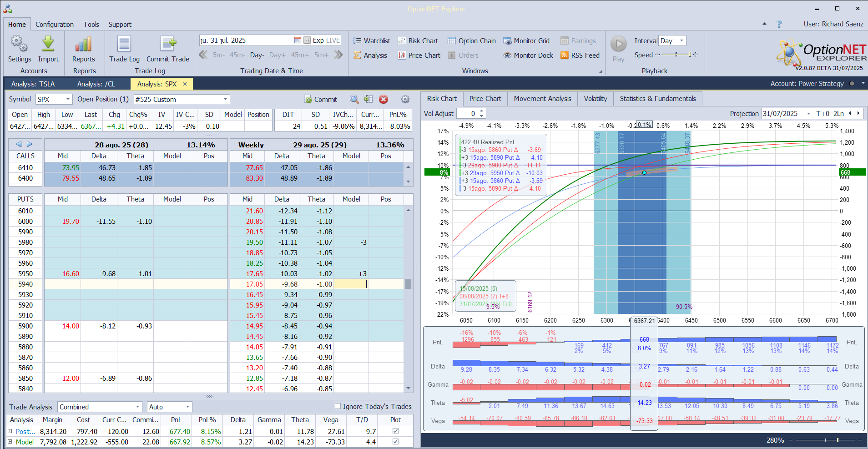Click the add-column layout icon
The width and height of the screenshot is (868, 449).
pos(368,99)
